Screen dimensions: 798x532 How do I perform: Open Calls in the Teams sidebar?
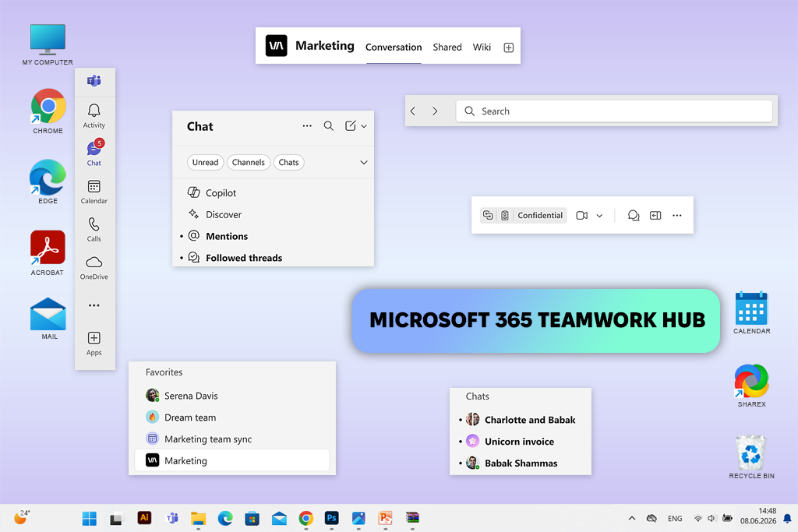tap(94, 229)
